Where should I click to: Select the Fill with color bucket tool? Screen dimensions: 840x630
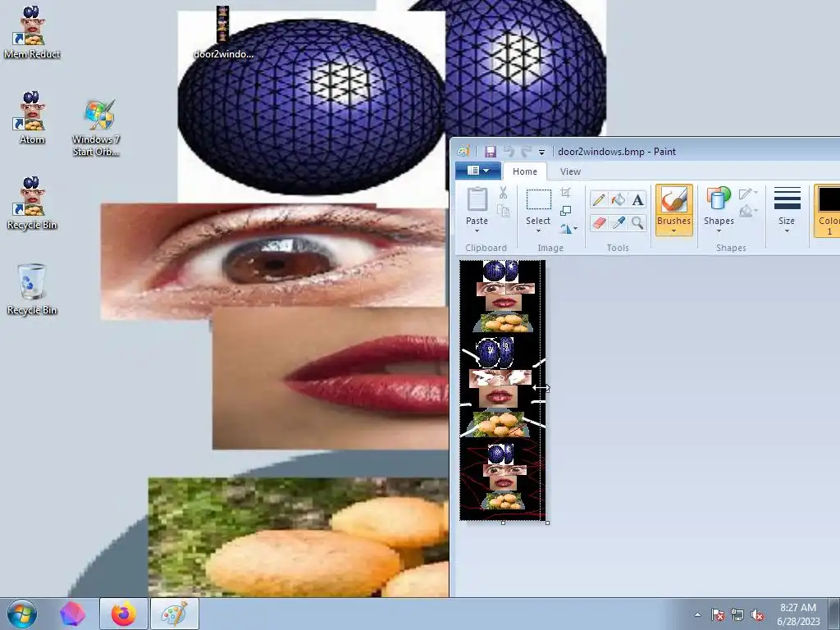point(618,200)
